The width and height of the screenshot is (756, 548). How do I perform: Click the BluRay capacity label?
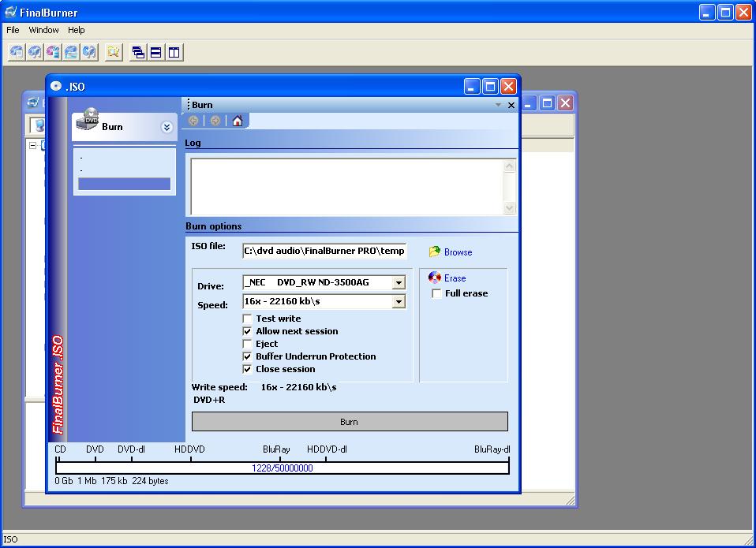click(x=276, y=449)
